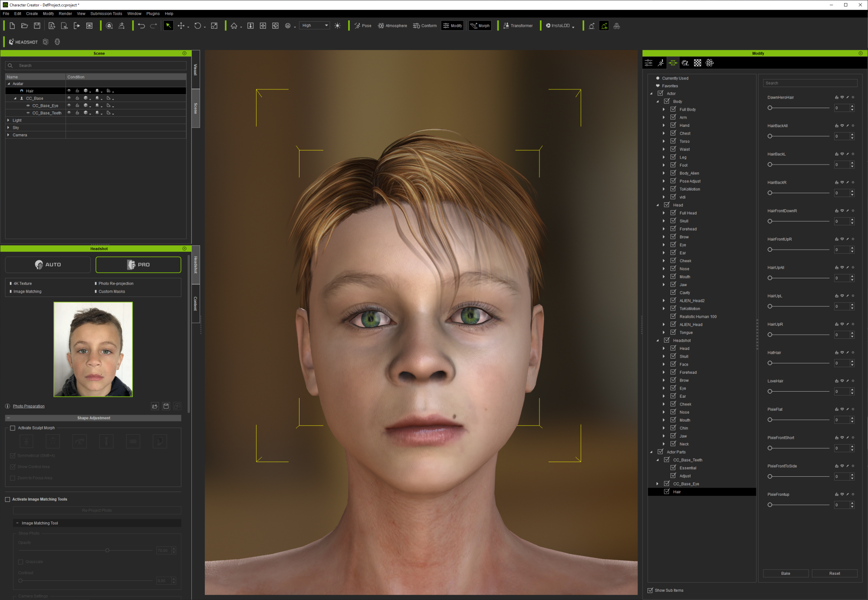Click the Modify panel morph search field

pos(810,83)
